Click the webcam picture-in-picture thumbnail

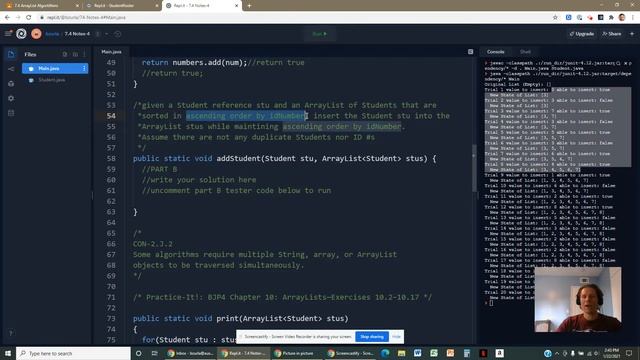point(578,299)
